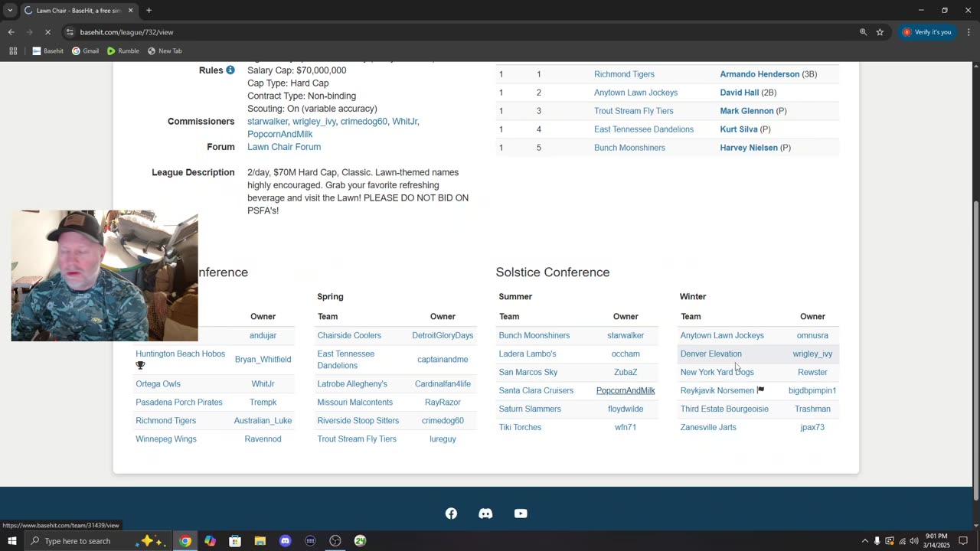
Task: Expand the tab search dropdown
Action: point(10,11)
